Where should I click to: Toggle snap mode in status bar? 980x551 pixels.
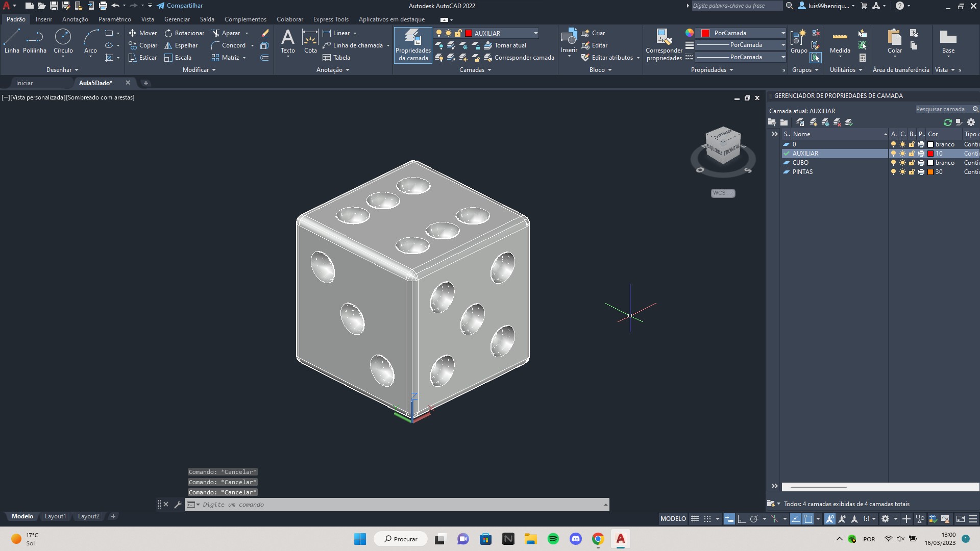click(707, 519)
